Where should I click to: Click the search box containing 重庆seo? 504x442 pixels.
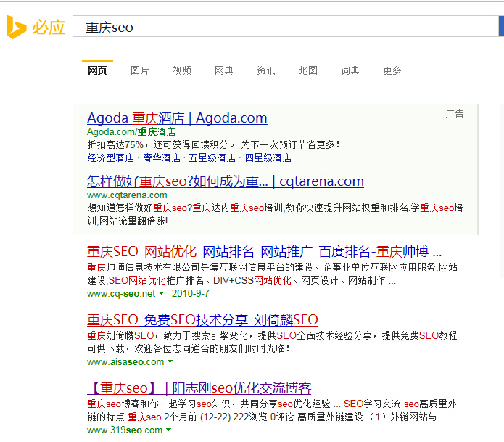coord(286,26)
